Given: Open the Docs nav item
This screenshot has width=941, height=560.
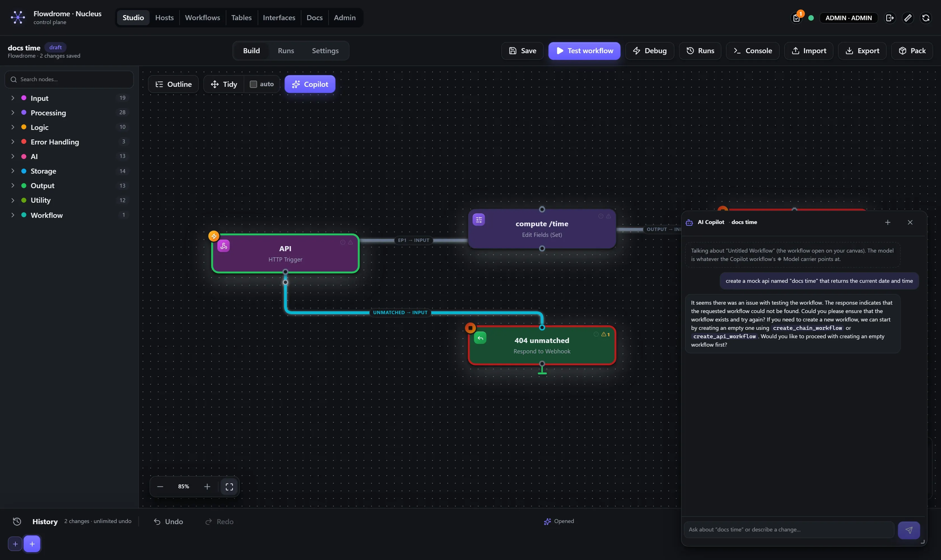Looking at the screenshot, I should pos(315,18).
